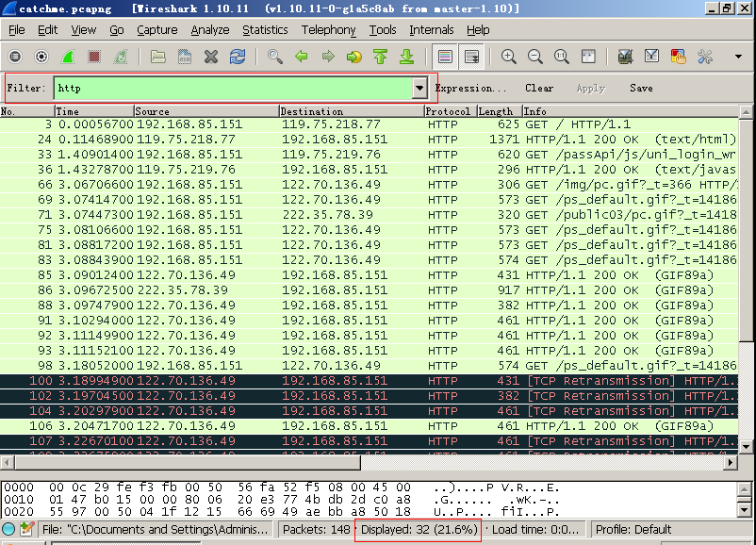Zoom out the packet text
756x545 pixels.
[x=535, y=57]
